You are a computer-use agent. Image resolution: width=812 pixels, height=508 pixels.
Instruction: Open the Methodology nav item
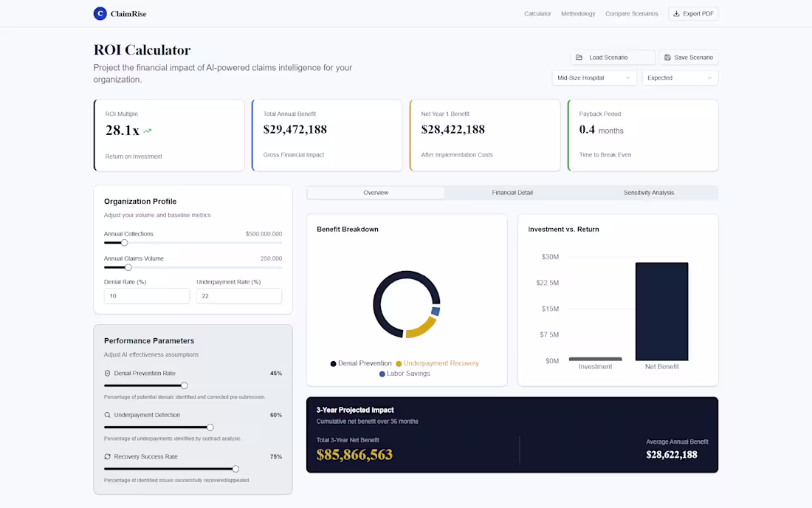(x=578, y=13)
